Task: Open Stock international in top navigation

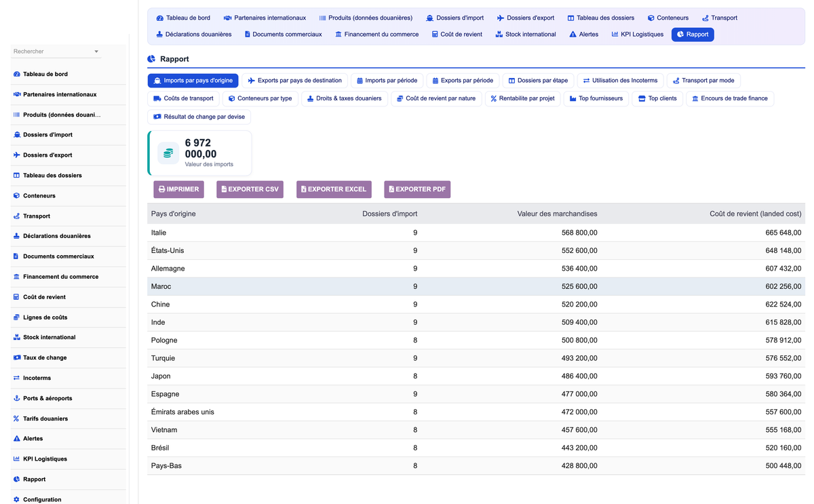Action: tap(526, 34)
